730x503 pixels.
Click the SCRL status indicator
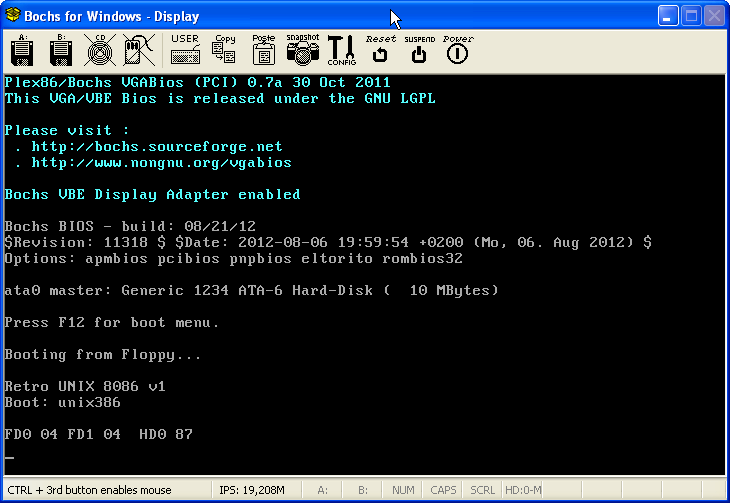(x=482, y=490)
